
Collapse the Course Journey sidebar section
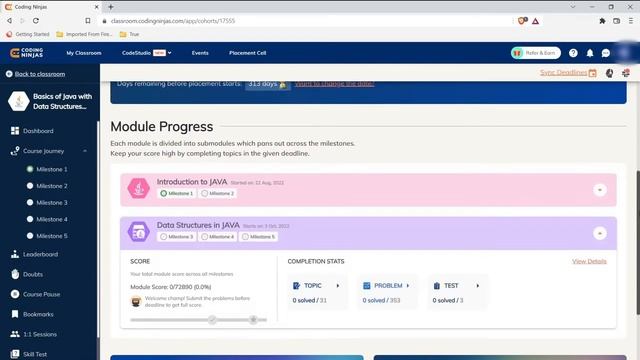click(x=85, y=151)
